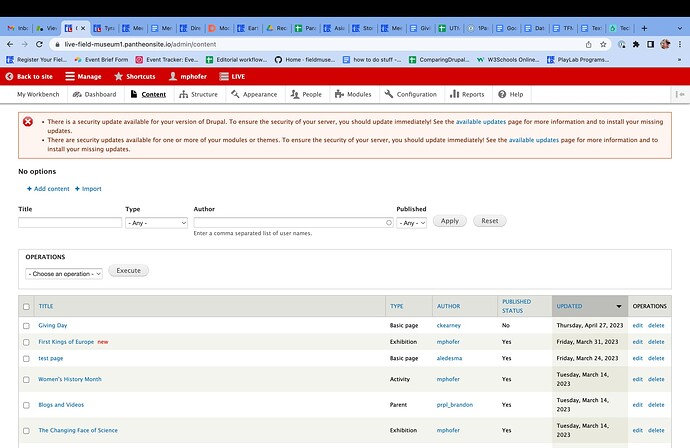Screen dimensions: 690x448
Task: Click the LIVE environment indicator
Action: coord(232,76)
